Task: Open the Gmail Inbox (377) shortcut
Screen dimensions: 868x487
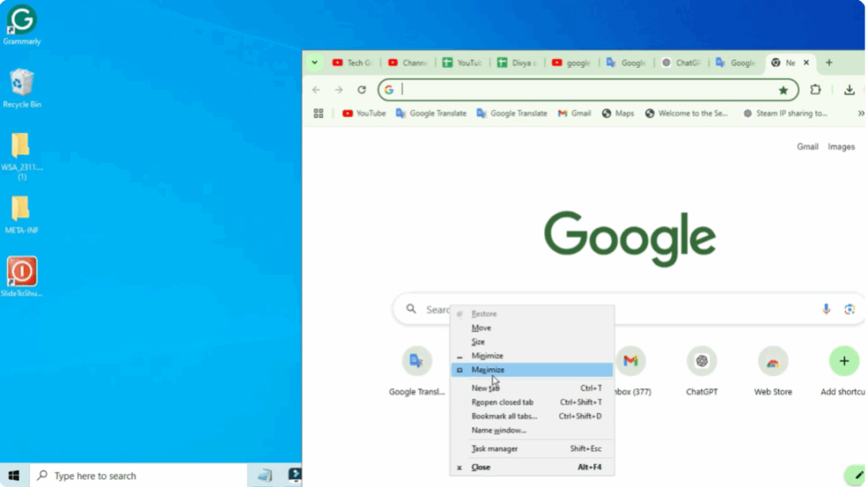Action: pos(631,372)
